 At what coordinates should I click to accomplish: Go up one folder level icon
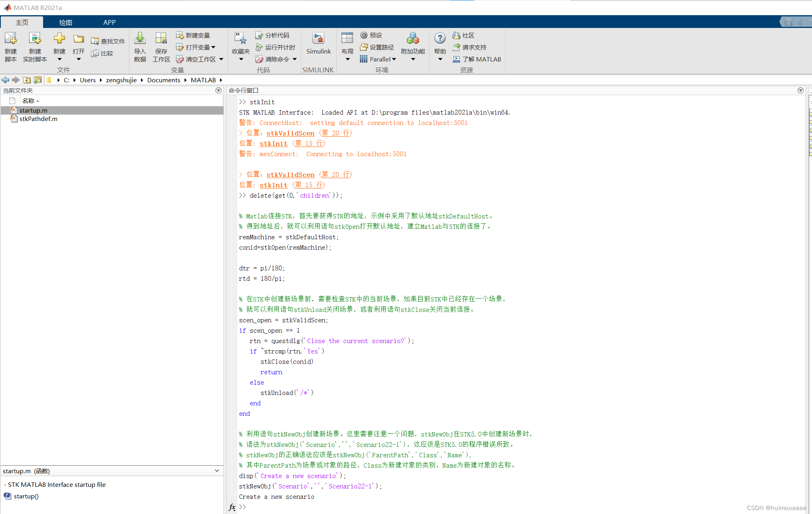(x=27, y=80)
